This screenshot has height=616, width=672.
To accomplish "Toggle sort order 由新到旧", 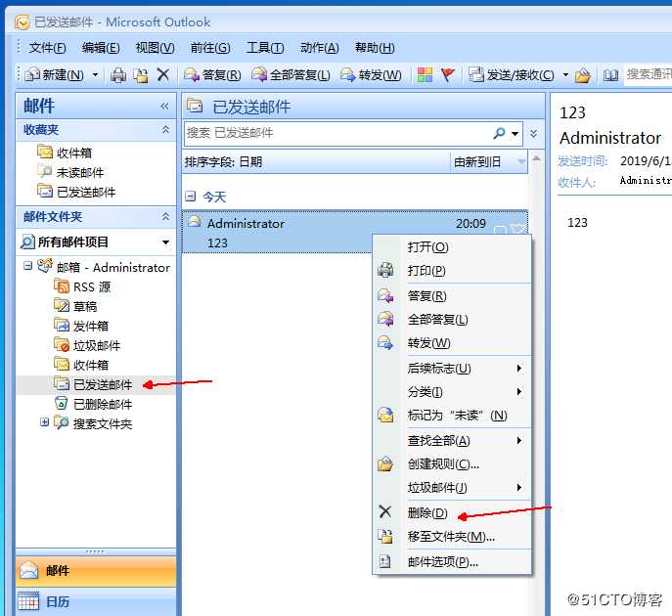I will pos(488,162).
